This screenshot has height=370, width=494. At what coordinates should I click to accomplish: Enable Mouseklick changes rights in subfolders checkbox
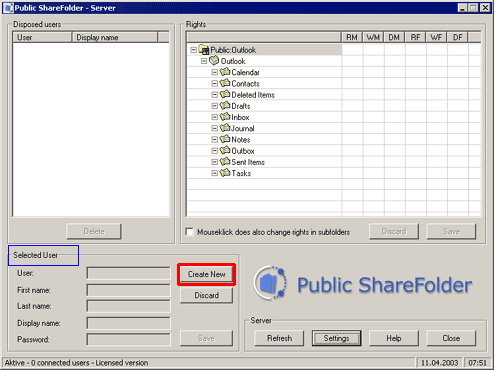[x=189, y=232]
